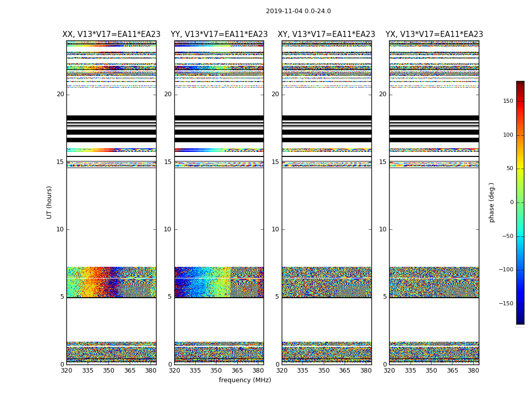Click the colorbar tick value 150
The width and height of the screenshot is (532, 405).
[x=508, y=101]
